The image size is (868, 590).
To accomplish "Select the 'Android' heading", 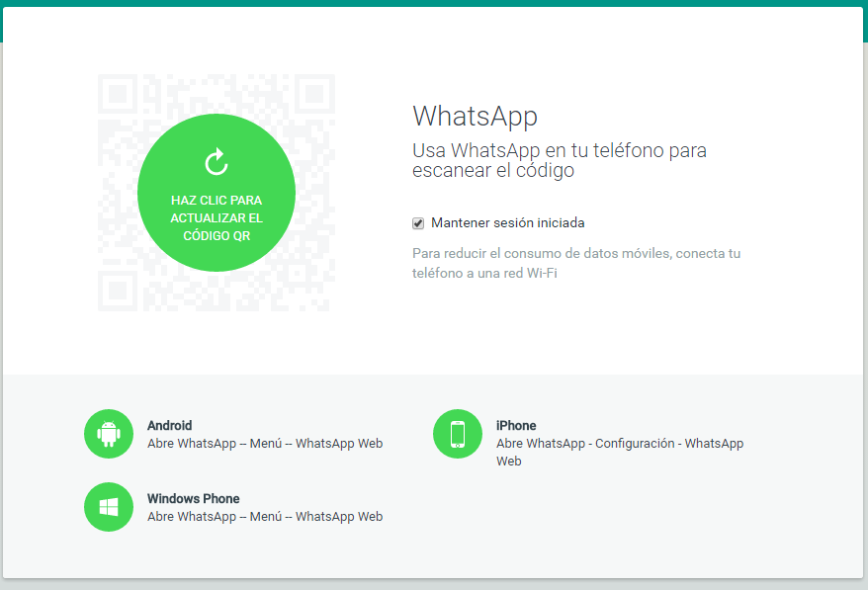I will [x=169, y=426].
